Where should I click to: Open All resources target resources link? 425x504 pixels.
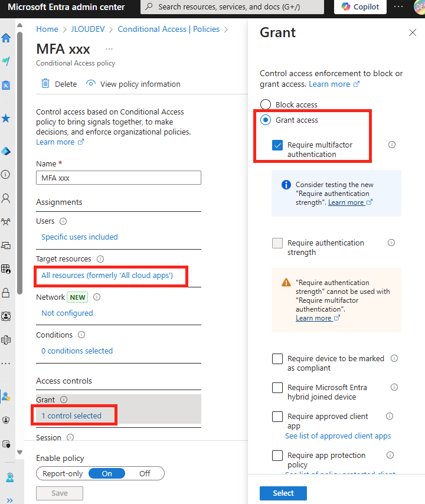click(107, 276)
